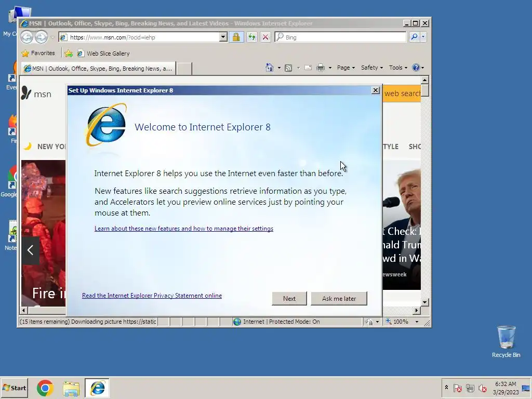Viewport: 532px width, 399px height.
Task: Click the msn.com address bar
Action: pyautogui.click(x=139, y=37)
